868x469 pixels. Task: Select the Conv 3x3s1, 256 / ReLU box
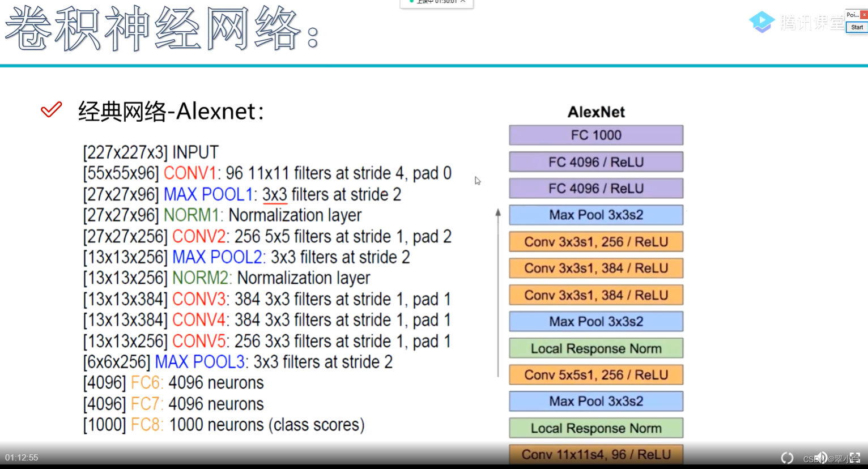point(596,242)
